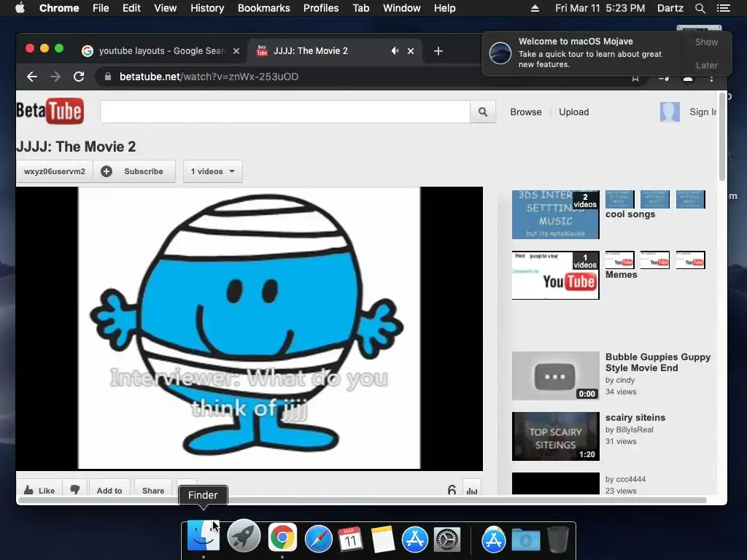Expand the 1 videos dropdown
The height and width of the screenshot is (560, 747).
(x=212, y=171)
